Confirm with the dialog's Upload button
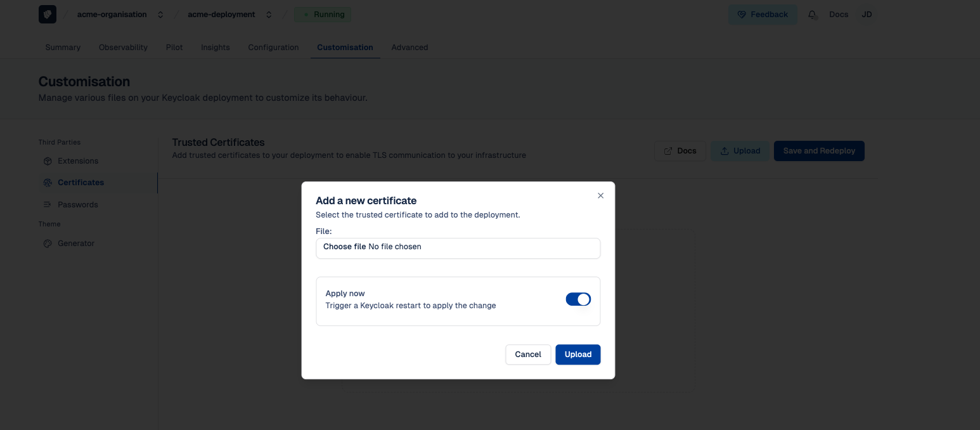The image size is (980, 430). point(578,355)
